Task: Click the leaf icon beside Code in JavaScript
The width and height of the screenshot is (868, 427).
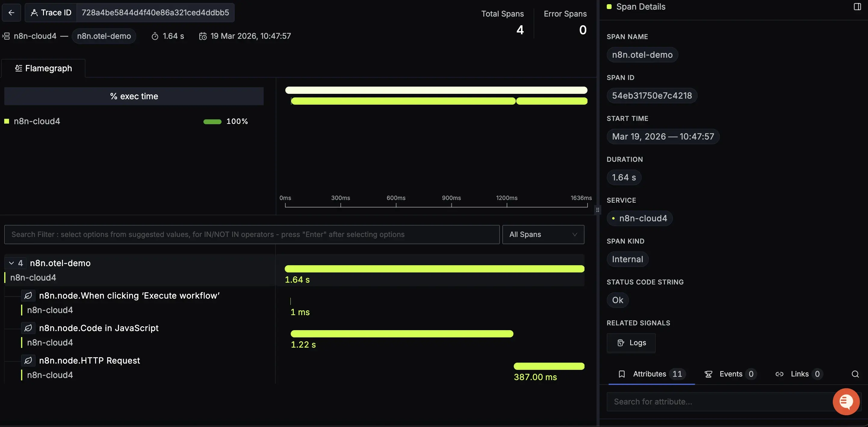Action: 28,328
